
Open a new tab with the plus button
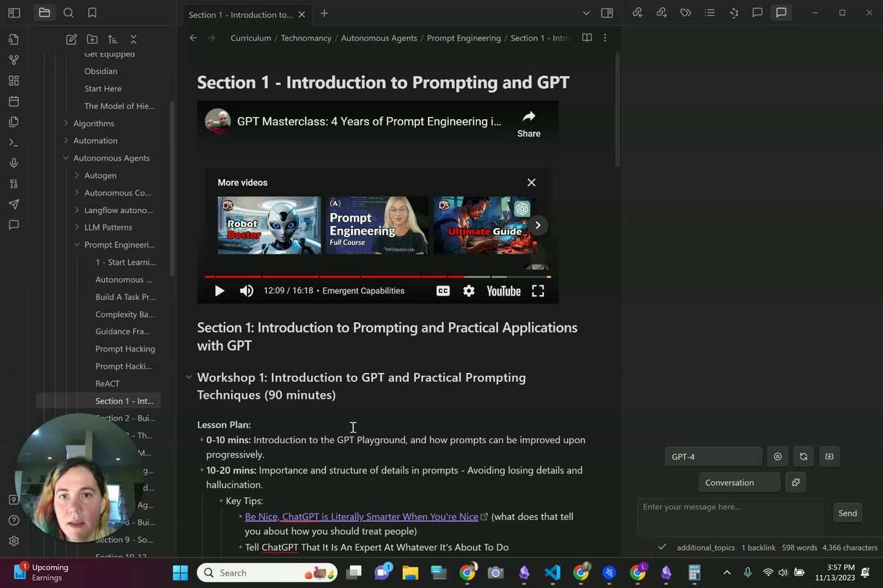pyautogui.click(x=324, y=14)
